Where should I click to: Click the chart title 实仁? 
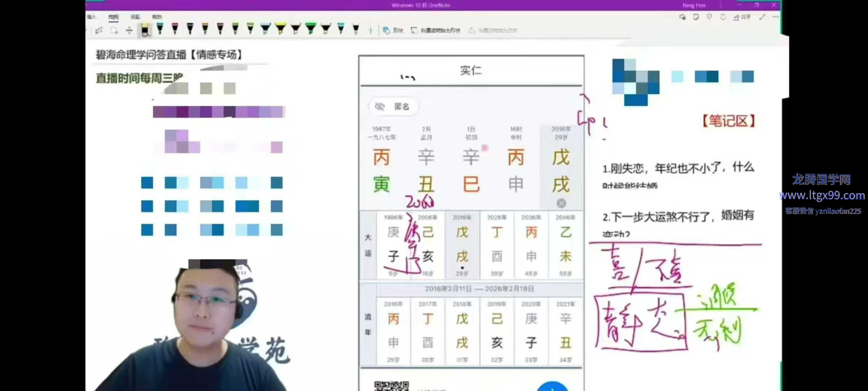tap(471, 70)
